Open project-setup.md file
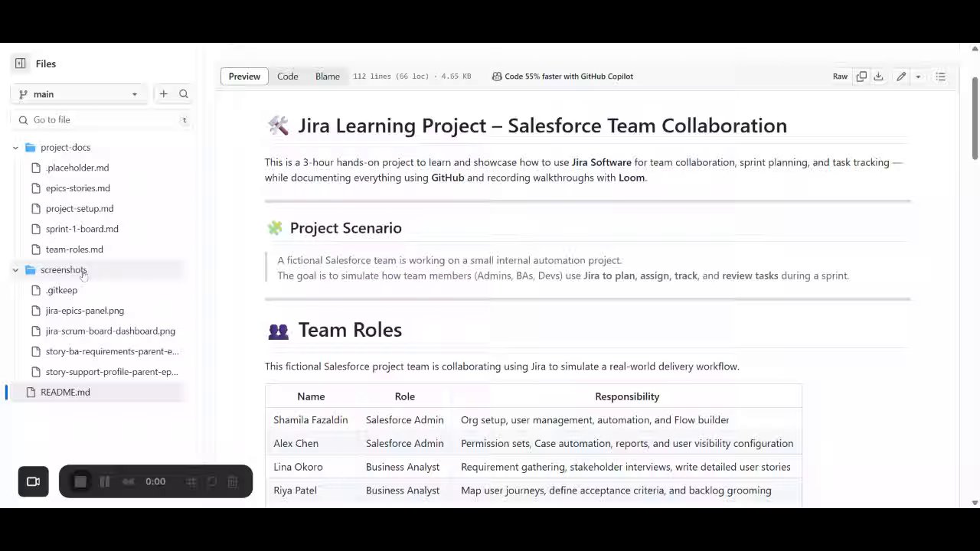Screen dimensions: 980x551 click(80, 209)
